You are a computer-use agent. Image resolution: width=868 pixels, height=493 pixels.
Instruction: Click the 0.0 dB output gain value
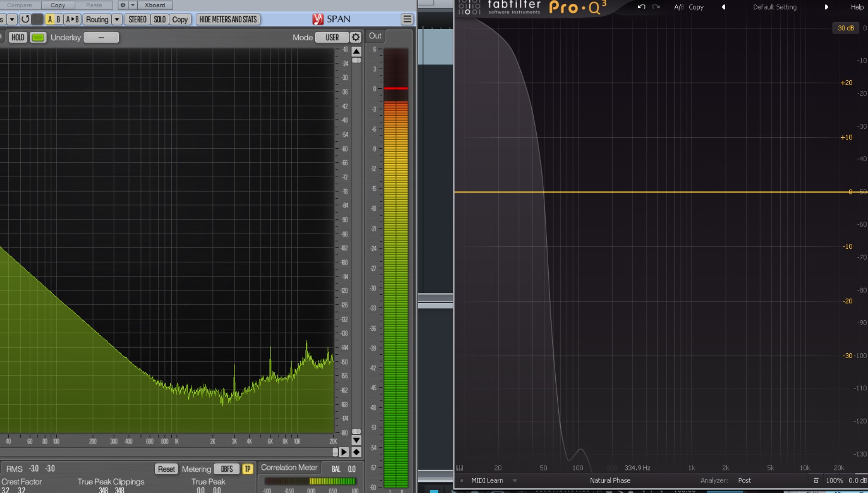point(857,480)
